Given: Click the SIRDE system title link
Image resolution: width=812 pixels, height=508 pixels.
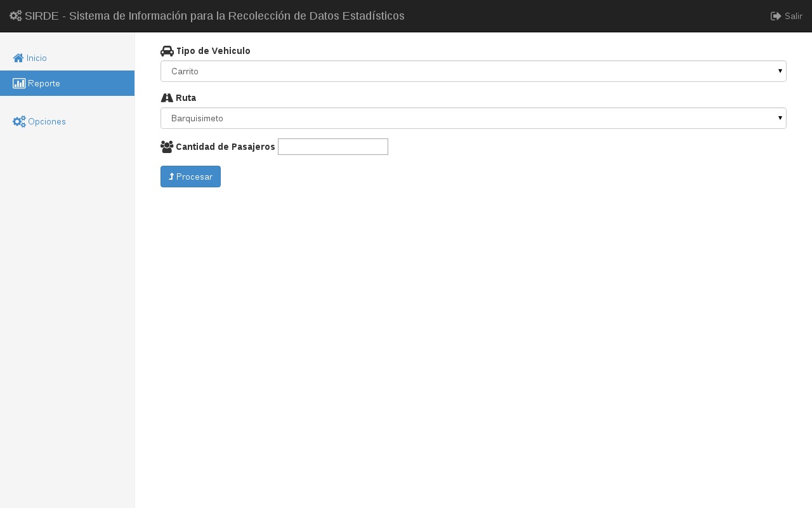Looking at the screenshot, I should (x=207, y=16).
